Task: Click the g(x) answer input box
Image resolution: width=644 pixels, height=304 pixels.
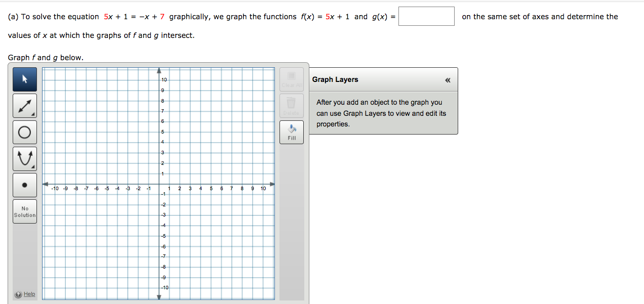Action: click(426, 16)
